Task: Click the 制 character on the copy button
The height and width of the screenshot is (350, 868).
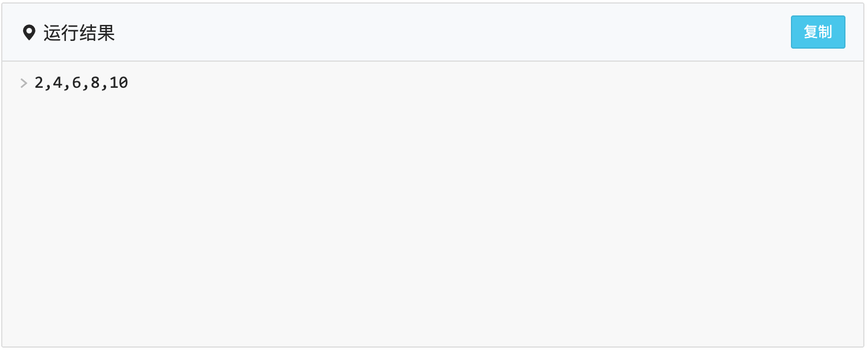Action: tap(825, 32)
